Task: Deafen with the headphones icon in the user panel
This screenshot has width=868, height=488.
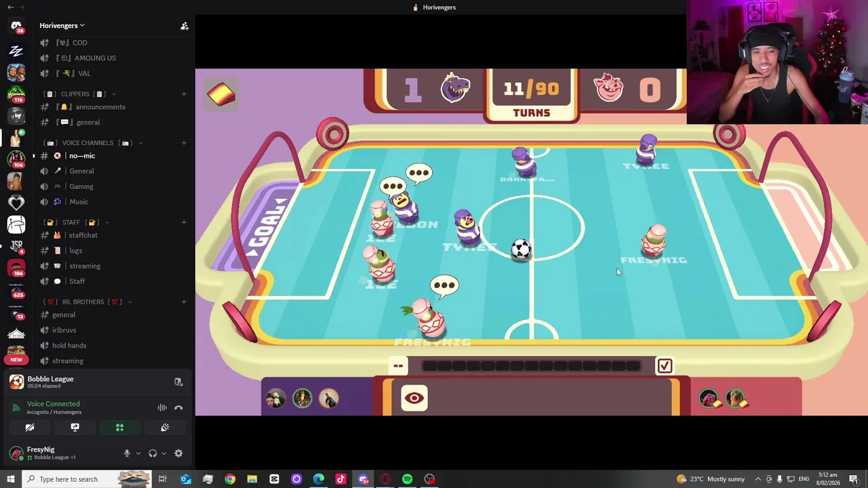Action: [153, 453]
